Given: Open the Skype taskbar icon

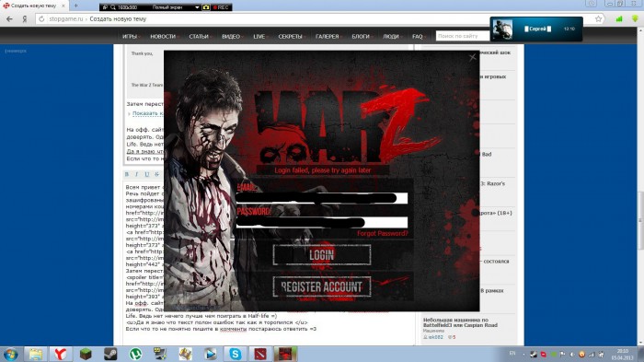Looking at the screenshot, I should click(236, 354).
